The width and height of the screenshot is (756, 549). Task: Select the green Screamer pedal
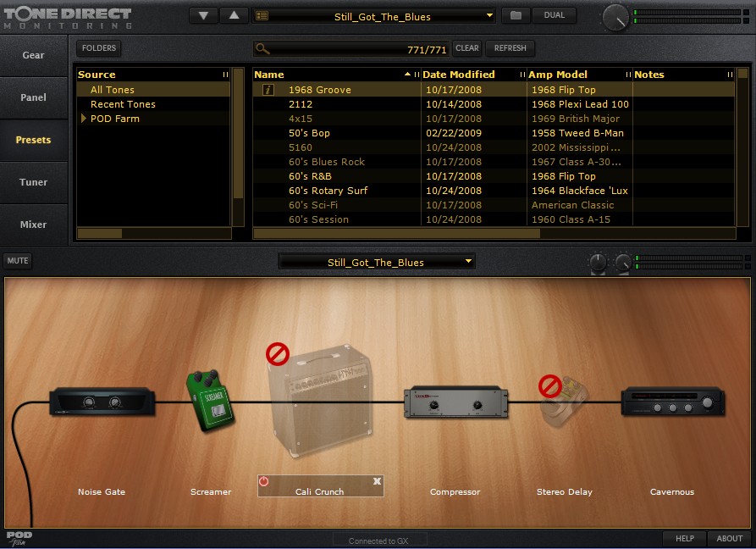pyautogui.click(x=210, y=400)
